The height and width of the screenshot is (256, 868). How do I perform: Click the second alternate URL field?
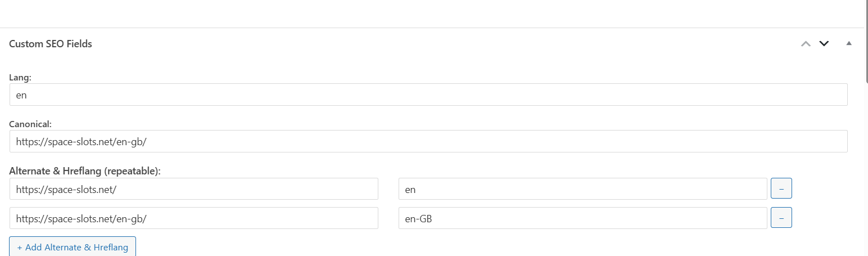194,218
